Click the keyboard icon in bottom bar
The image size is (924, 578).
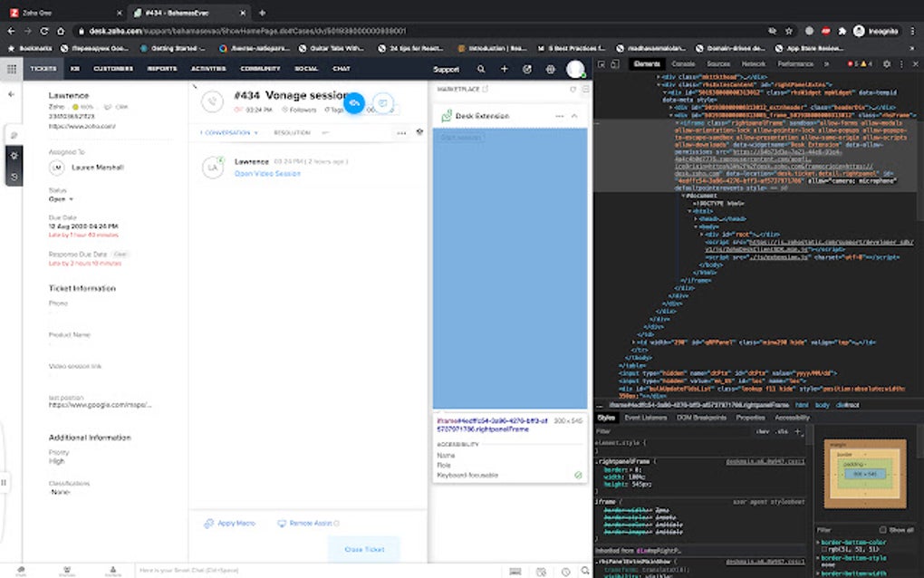coord(515,572)
